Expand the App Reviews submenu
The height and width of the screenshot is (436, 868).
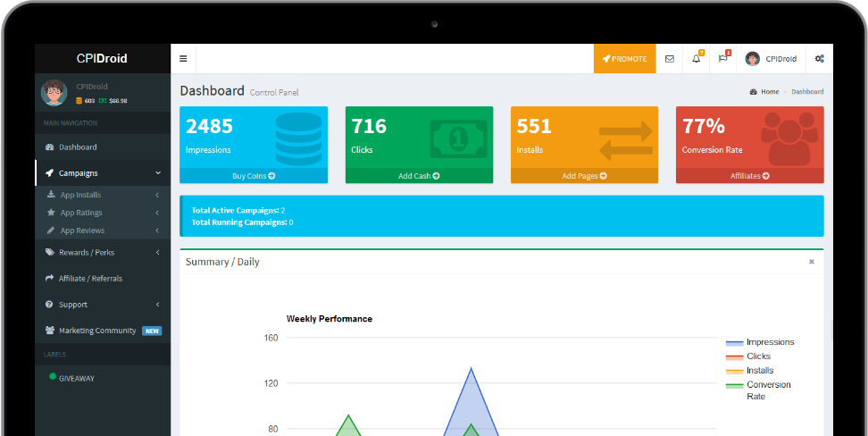103,231
